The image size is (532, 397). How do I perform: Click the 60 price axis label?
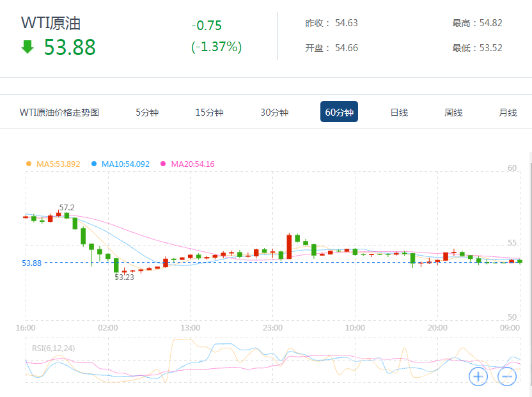[x=512, y=168]
